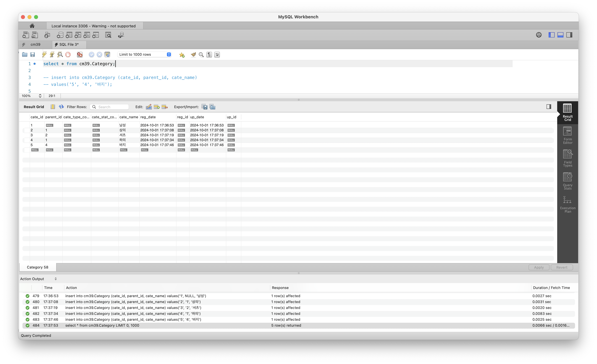Toggle the left sidebar panel
Viewport: 597px width, 364px height.
(552, 35)
